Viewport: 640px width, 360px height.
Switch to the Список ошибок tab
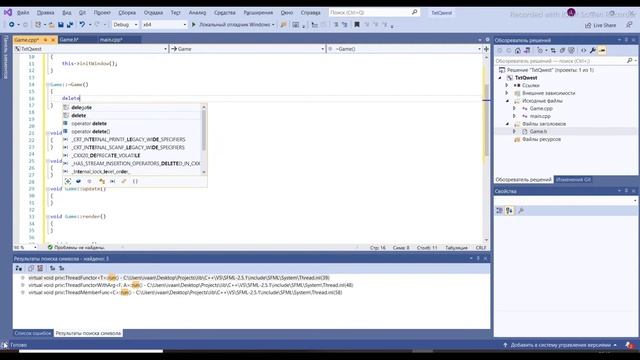(x=33, y=333)
